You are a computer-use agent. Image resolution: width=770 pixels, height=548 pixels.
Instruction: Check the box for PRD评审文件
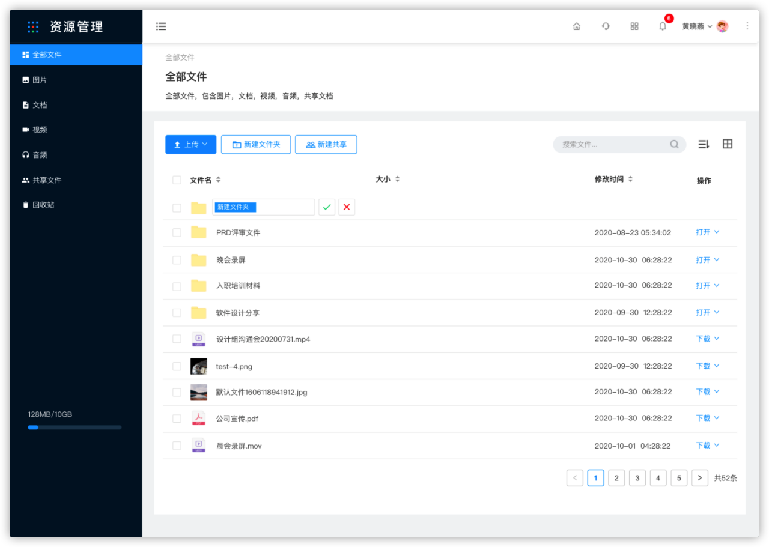tap(176, 232)
